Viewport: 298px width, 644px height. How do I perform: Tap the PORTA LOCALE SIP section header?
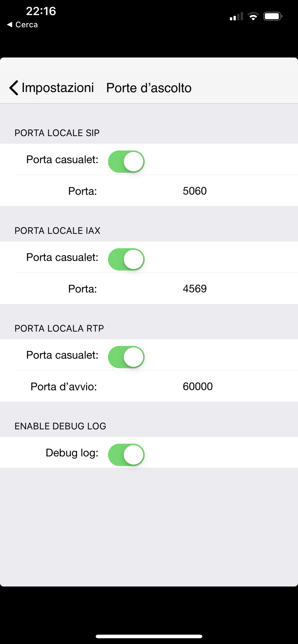click(x=57, y=133)
